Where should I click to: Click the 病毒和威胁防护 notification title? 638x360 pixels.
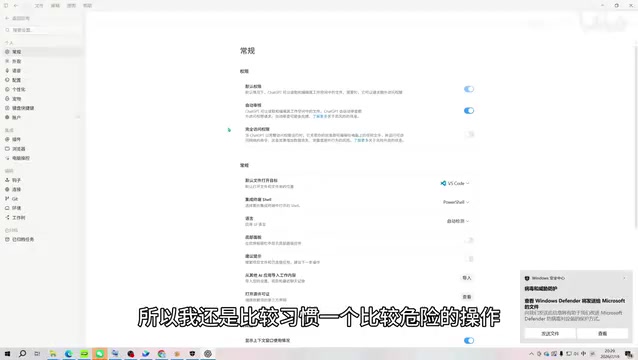(x=541, y=288)
